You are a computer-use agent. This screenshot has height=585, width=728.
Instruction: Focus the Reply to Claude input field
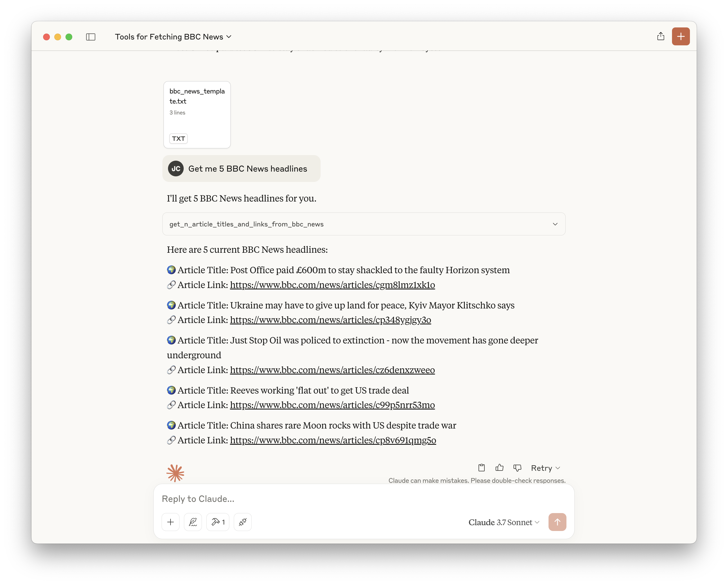pyautogui.click(x=364, y=499)
